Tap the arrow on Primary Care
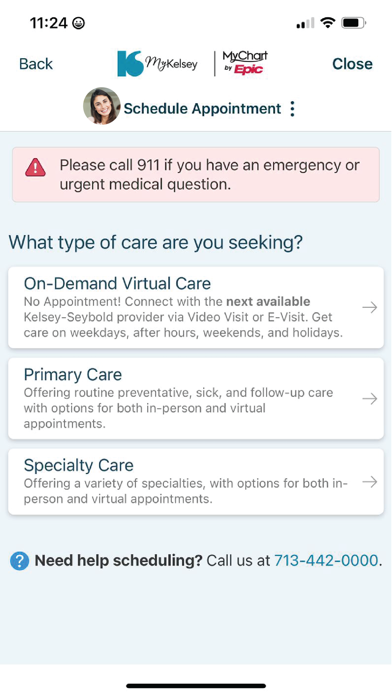 pyautogui.click(x=369, y=399)
